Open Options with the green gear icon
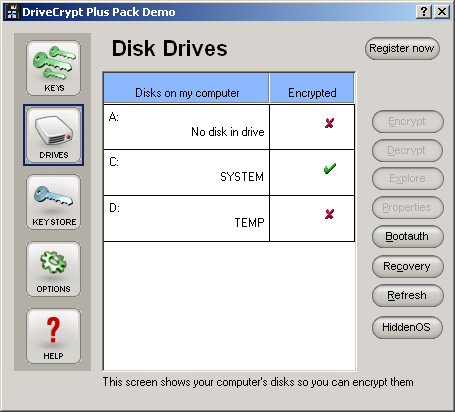 (53, 269)
